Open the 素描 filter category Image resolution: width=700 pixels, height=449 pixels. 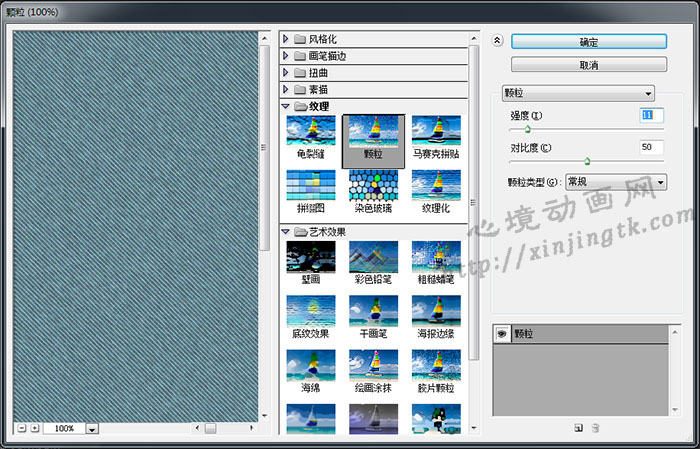pyautogui.click(x=287, y=90)
